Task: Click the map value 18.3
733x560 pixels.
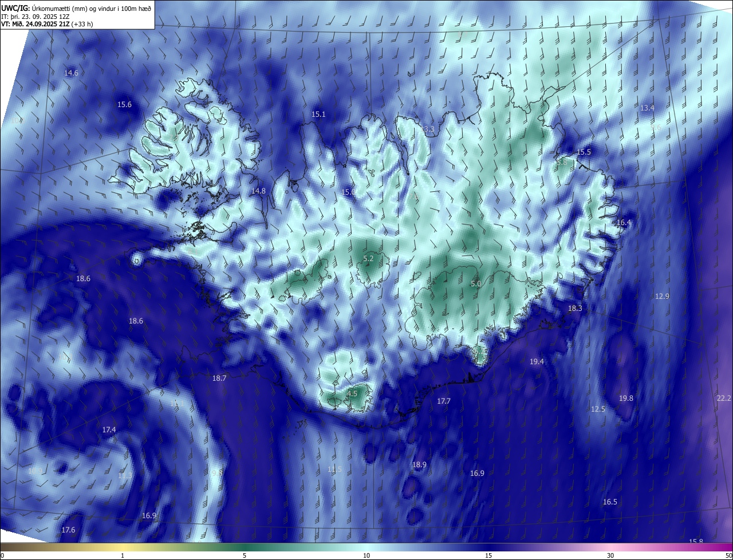Action: point(575,308)
